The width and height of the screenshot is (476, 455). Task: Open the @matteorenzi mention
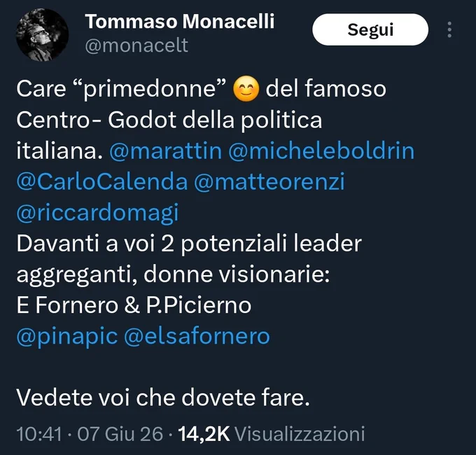click(269, 182)
